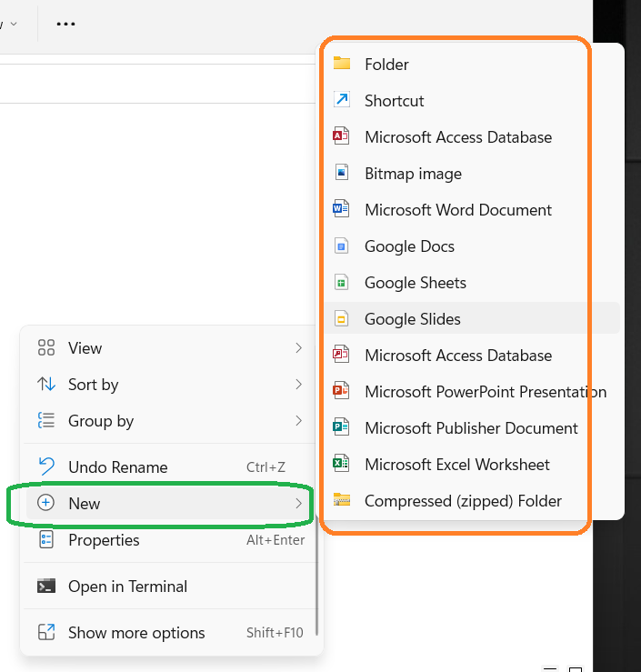The image size is (641, 672).
Task: Click the PowerPoint Presentation icon
Action: 341,391
